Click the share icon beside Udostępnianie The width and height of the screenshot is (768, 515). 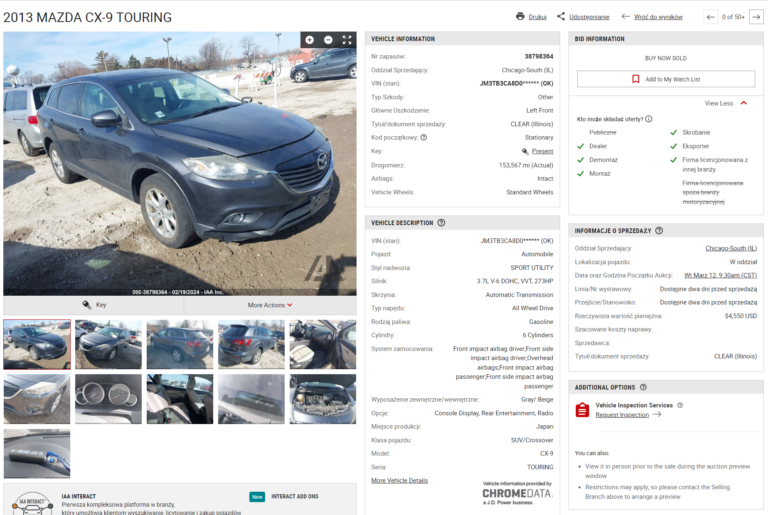pyautogui.click(x=561, y=16)
